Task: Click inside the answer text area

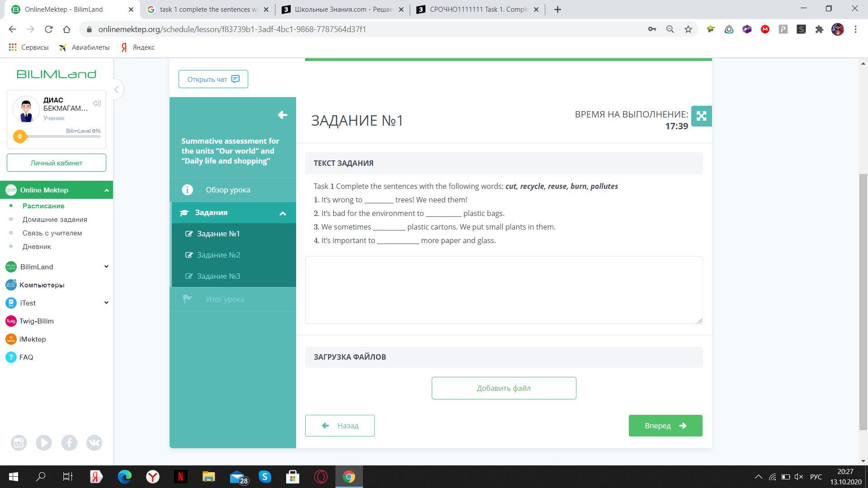Action: [504, 290]
